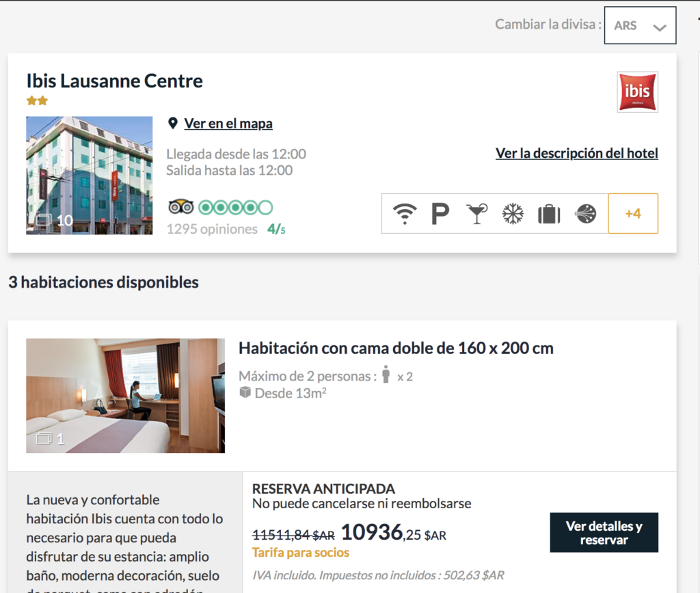The image size is (700, 593).
Task: Click the hotel name Ibis Lausanne Centre
Action: click(114, 81)
